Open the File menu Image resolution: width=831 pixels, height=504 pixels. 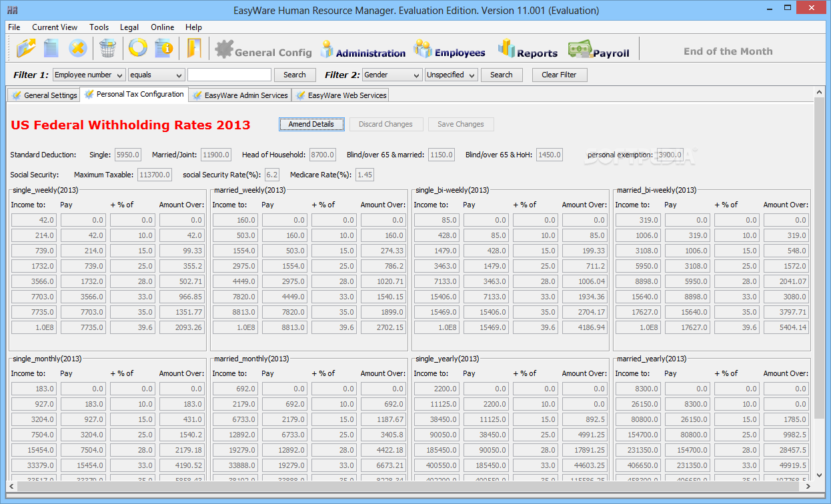14,27
